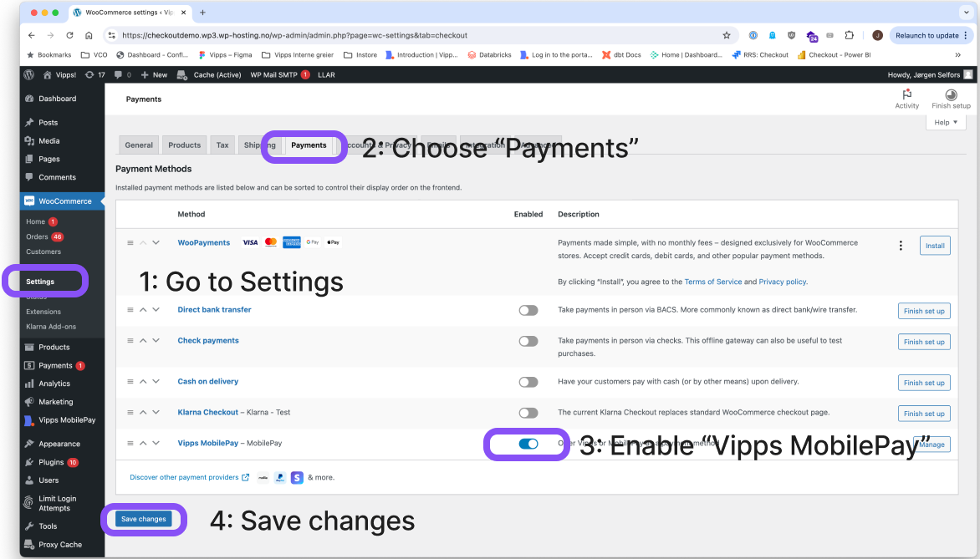Image resolution: width=980 pixels, height=559 pixels.
Task: Follow the Discover other payment providers link
Action: pos(184,477)
